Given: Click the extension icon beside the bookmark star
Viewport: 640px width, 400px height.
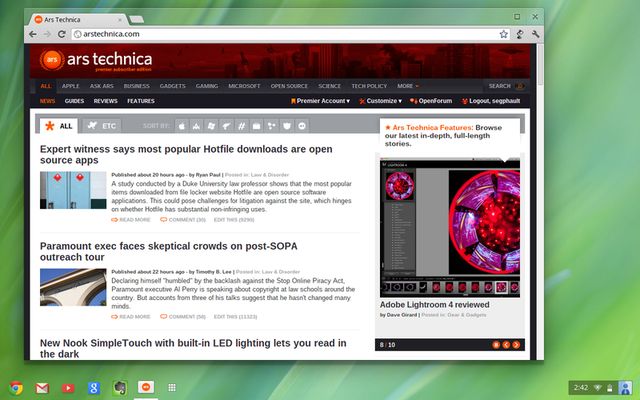Looking at the screenshot, I should (x=520, y=34).
